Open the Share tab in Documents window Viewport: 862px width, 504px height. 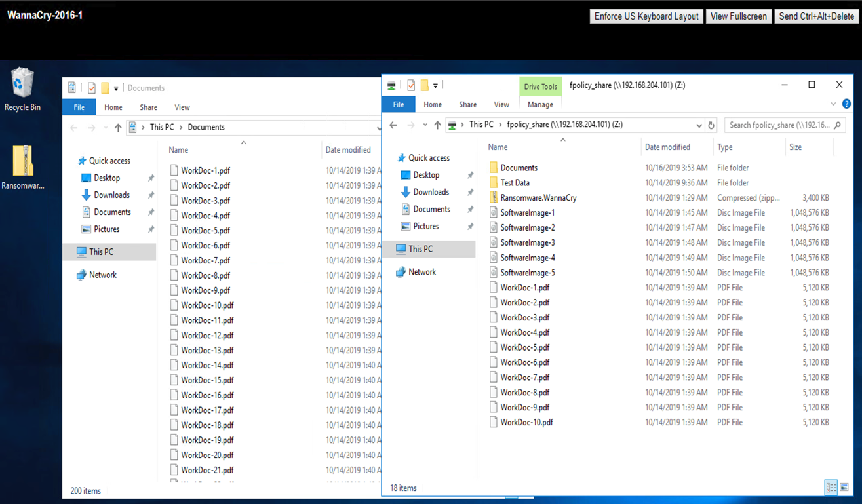(148, 107)
